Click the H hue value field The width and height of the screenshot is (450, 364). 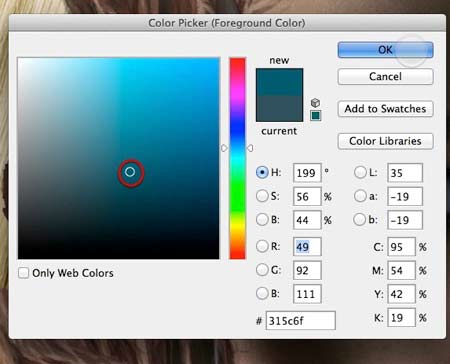click(307, 173)
